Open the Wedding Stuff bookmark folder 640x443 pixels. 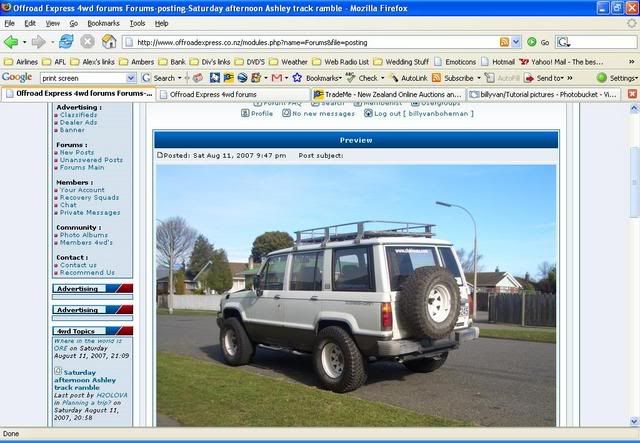401,62
